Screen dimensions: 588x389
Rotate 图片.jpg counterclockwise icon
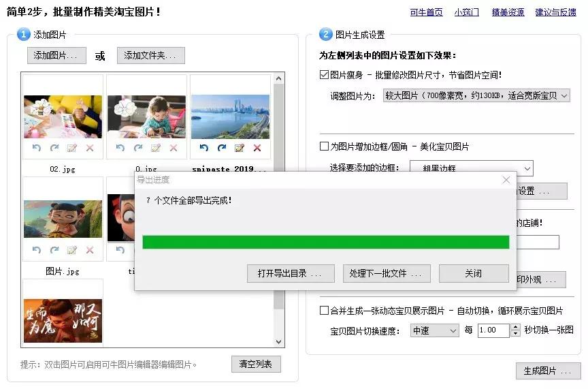point(36,250)
